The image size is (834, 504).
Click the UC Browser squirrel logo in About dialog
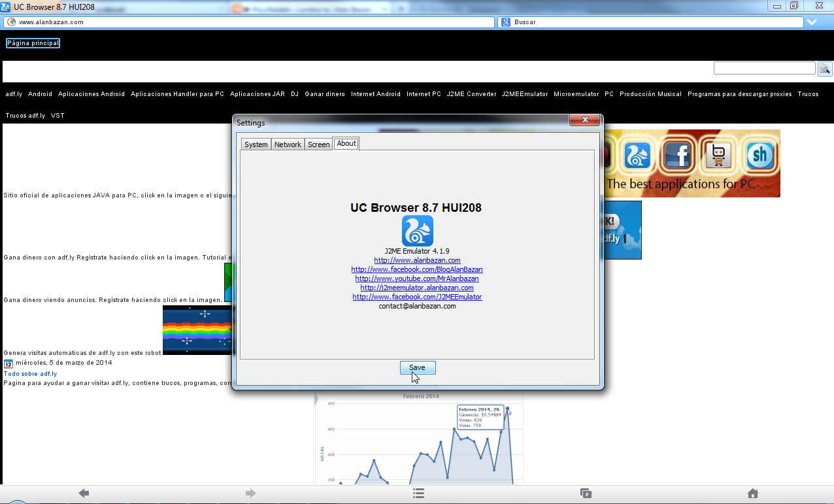click(416, 231)
